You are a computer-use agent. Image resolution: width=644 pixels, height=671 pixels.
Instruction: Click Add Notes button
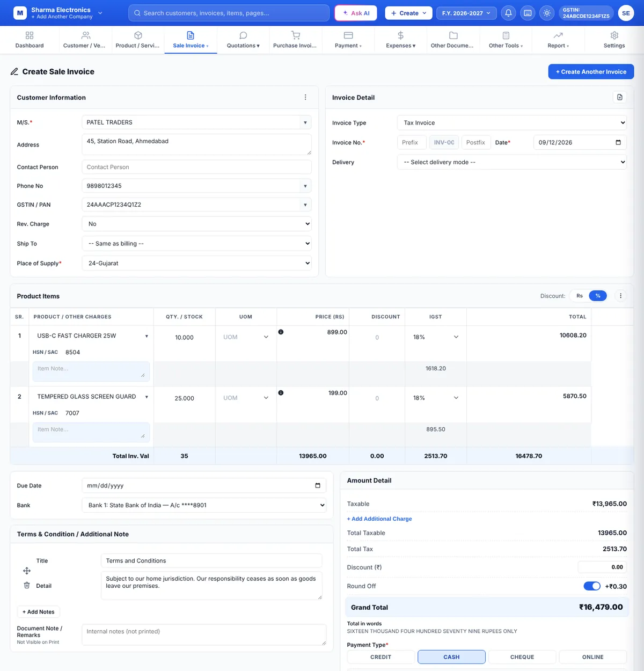(x=39, y=612)
